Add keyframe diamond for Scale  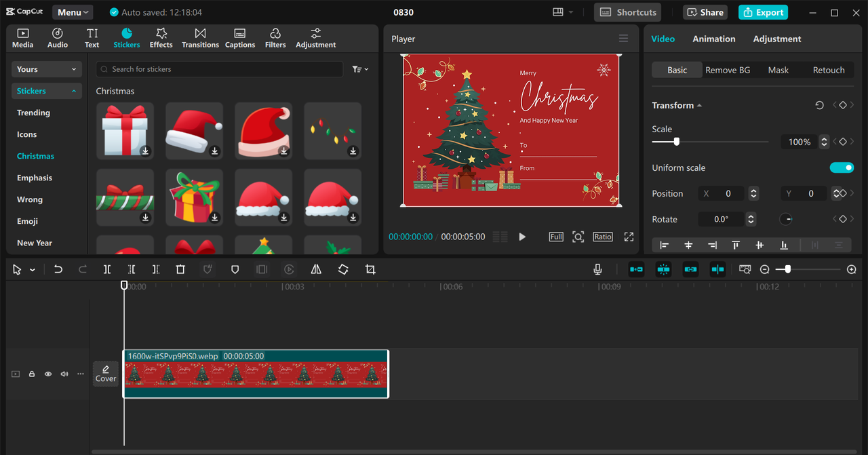843,142
